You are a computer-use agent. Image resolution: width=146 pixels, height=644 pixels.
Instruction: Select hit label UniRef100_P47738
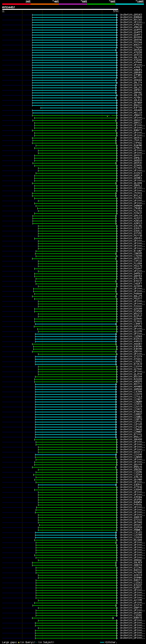[x=131, y=236]
